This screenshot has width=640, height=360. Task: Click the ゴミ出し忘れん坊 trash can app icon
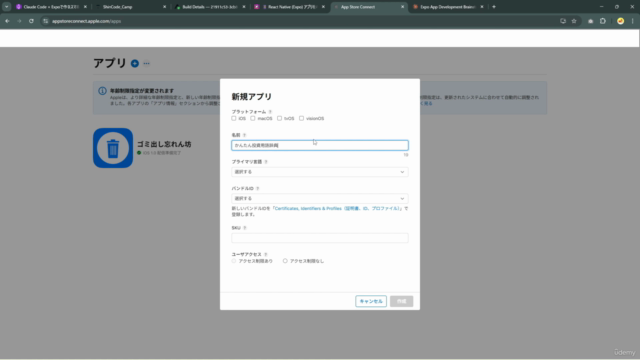(113, 148)
